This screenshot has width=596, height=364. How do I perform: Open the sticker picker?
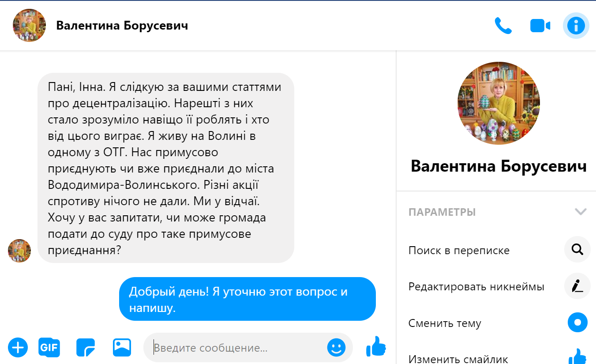86,348
